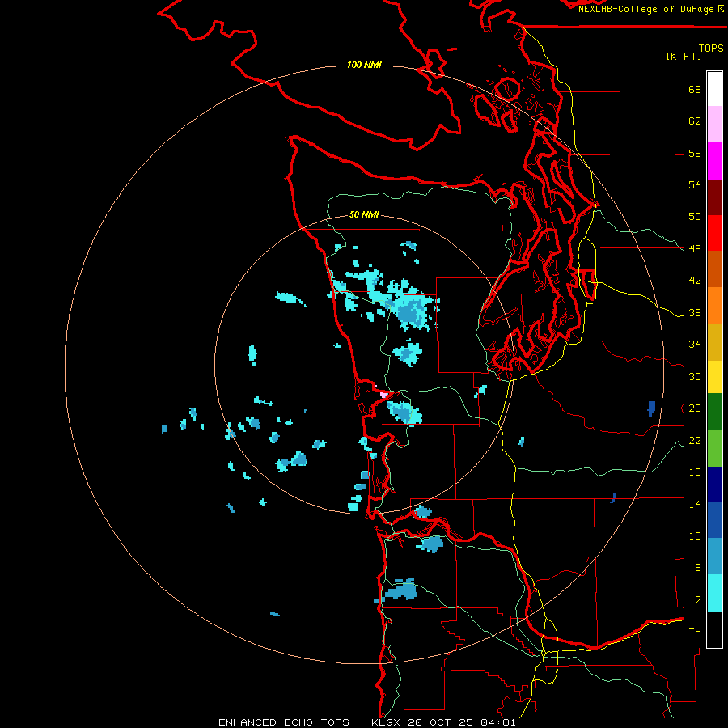The image size is (728, 728).
Task: Click the TH legend label
Action: tap(695, 631)
